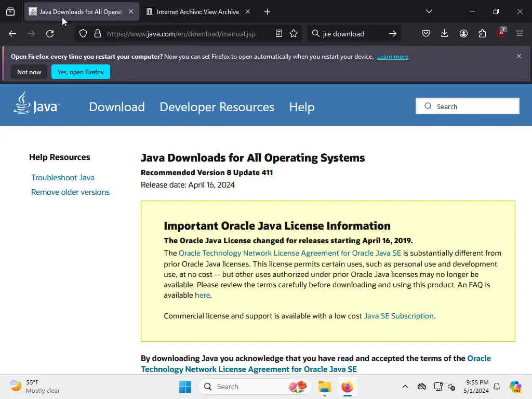
Task: Open Windows Start menu
Action: coord(185,387)
